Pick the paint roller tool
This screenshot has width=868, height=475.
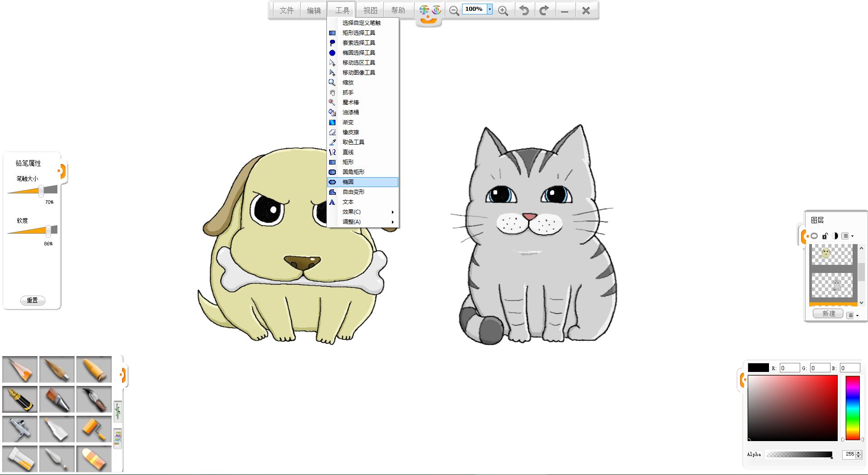click(x=94, y=429)
